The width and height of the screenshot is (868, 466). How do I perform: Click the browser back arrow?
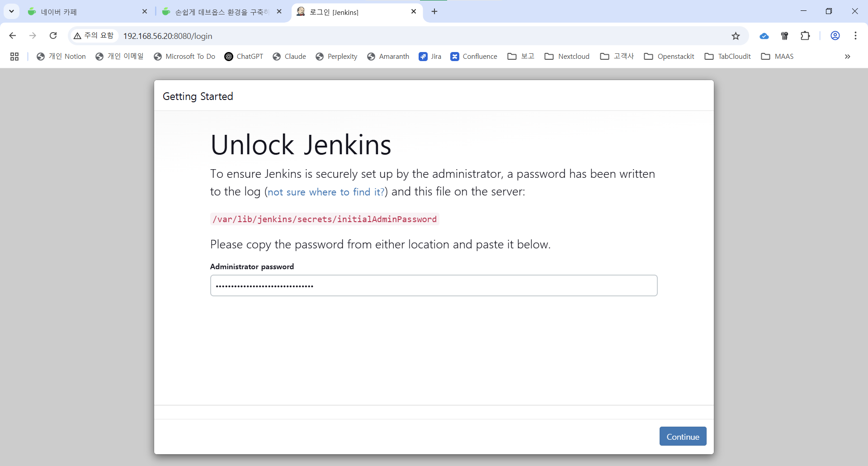pos(13,36)
